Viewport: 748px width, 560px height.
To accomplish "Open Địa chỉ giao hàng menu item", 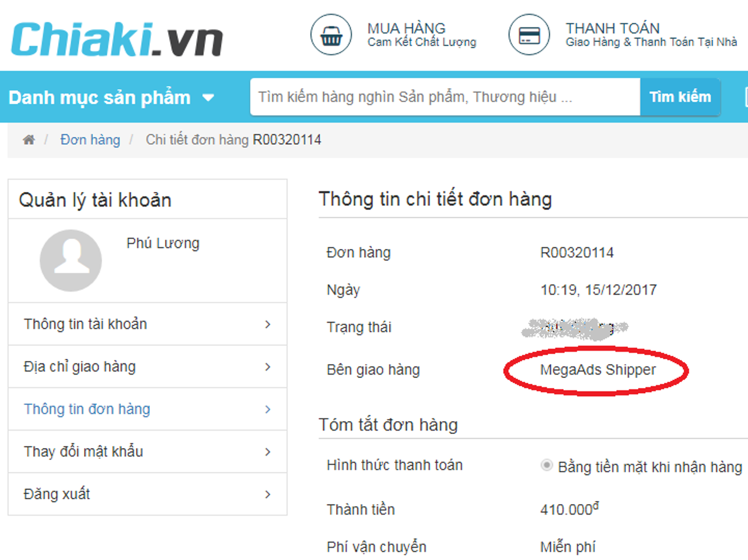I will coord(148,366).
